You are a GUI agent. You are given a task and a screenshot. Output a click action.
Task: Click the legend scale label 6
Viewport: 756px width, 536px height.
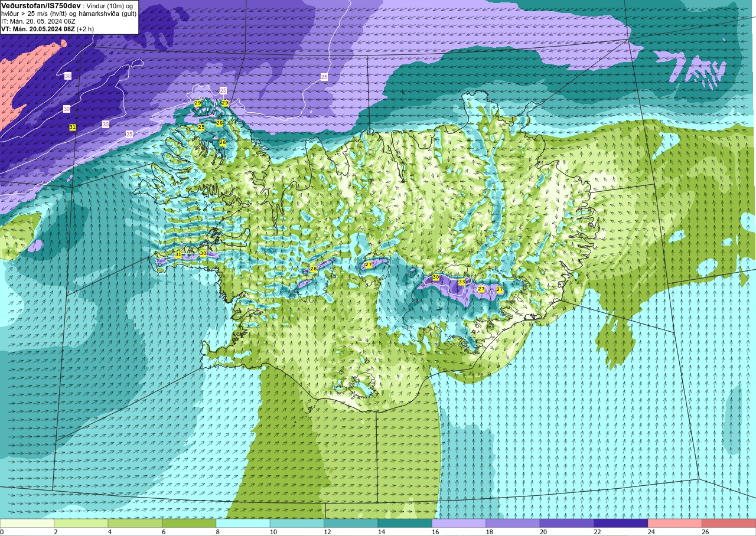[x=163, y=532]
